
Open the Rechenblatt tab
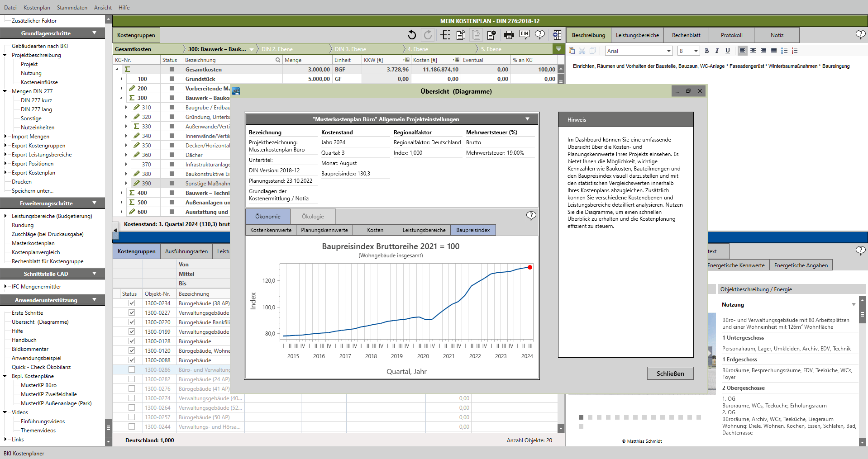tap(686, 35)
